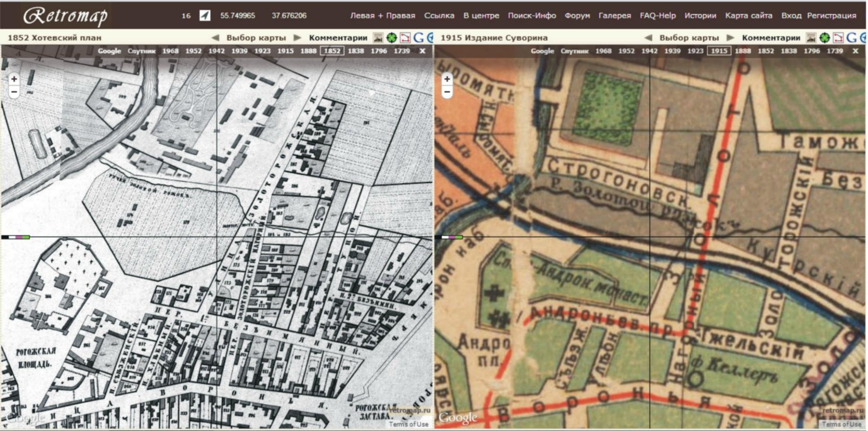Open the 'Истории' page

tap(701, 16)
